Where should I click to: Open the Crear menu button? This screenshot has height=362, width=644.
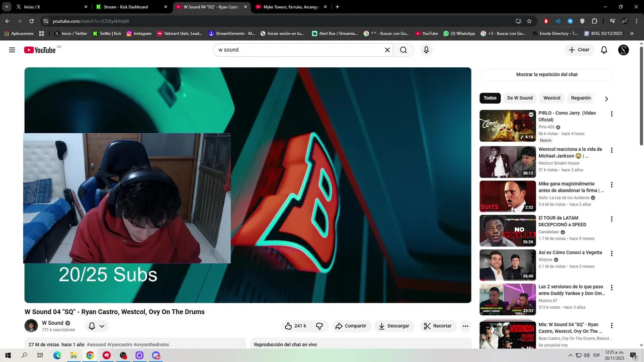click(579, 50)
